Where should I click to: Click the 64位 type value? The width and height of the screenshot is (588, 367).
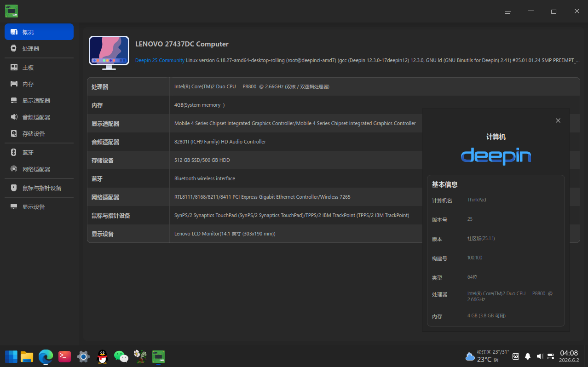[x=473, y=277]
